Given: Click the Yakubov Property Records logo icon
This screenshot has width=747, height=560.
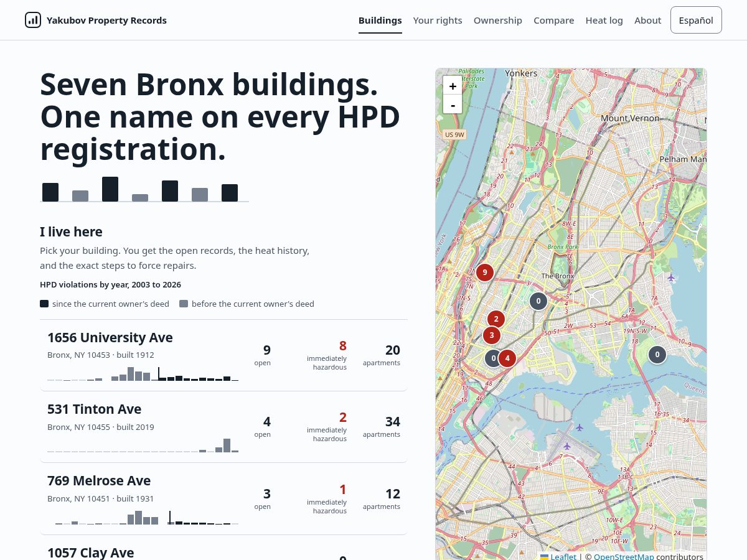Looking at the screenshot, I should click(33, 20).
